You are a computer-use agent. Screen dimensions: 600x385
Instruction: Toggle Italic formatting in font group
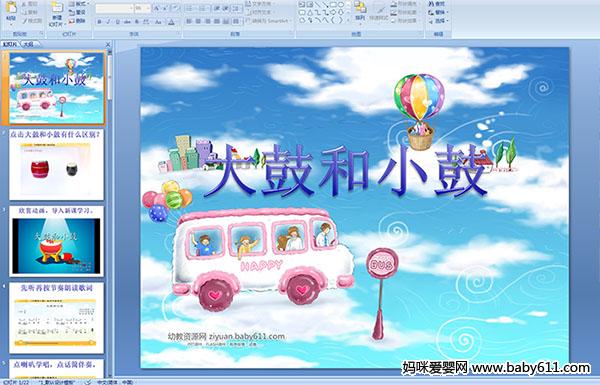pyautogui.click(x=108, y=22)
